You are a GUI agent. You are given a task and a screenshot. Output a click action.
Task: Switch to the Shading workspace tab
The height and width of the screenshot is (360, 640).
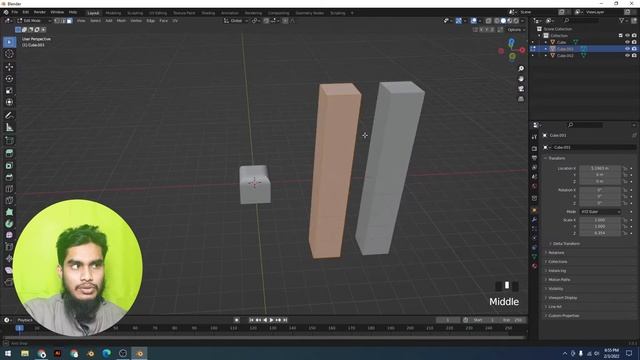point(208,13)
